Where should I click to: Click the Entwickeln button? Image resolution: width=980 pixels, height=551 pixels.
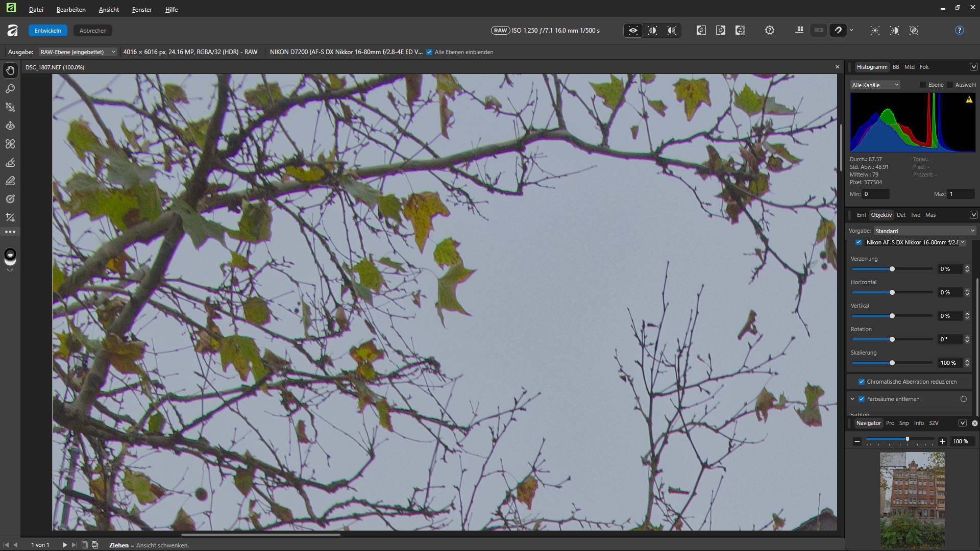47,31
